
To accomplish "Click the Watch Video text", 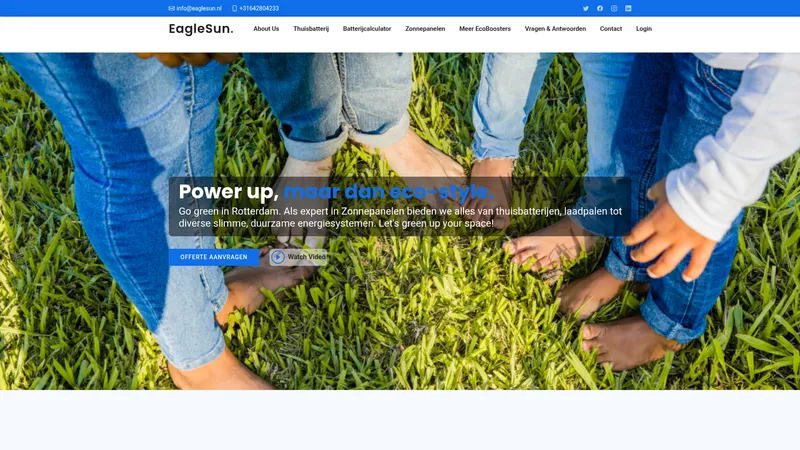I will coord(307,257).
